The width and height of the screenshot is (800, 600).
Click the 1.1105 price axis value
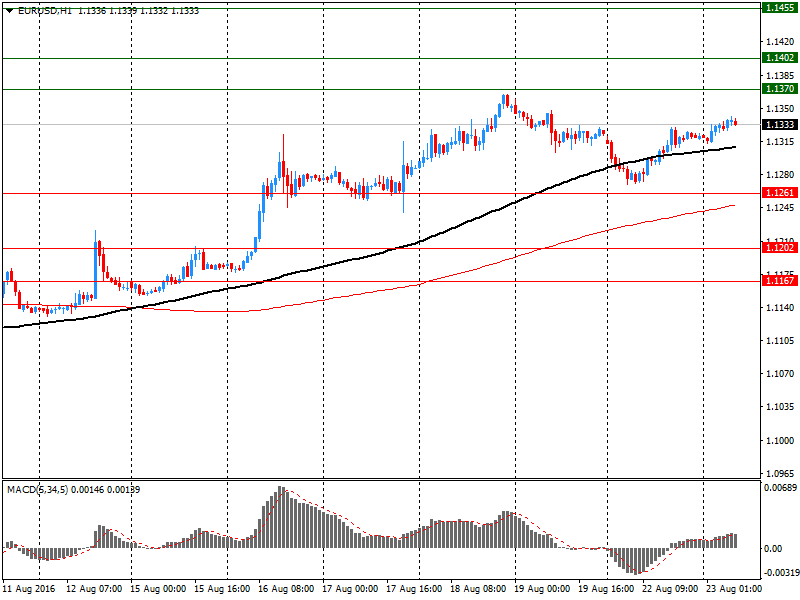point(780,341)
